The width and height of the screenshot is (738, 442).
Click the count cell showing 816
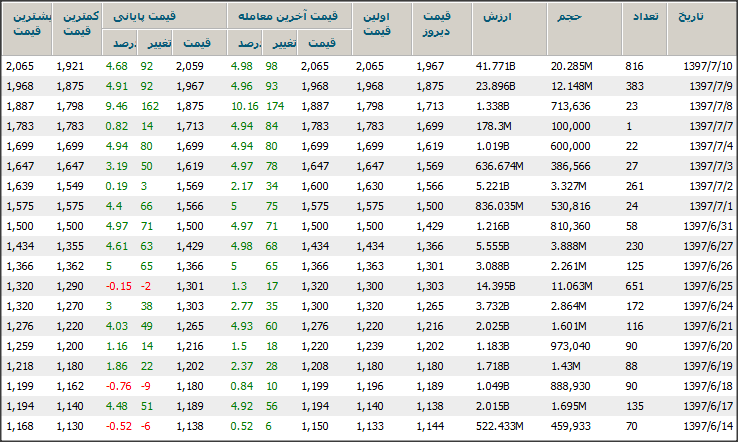[x=634, y=65]
